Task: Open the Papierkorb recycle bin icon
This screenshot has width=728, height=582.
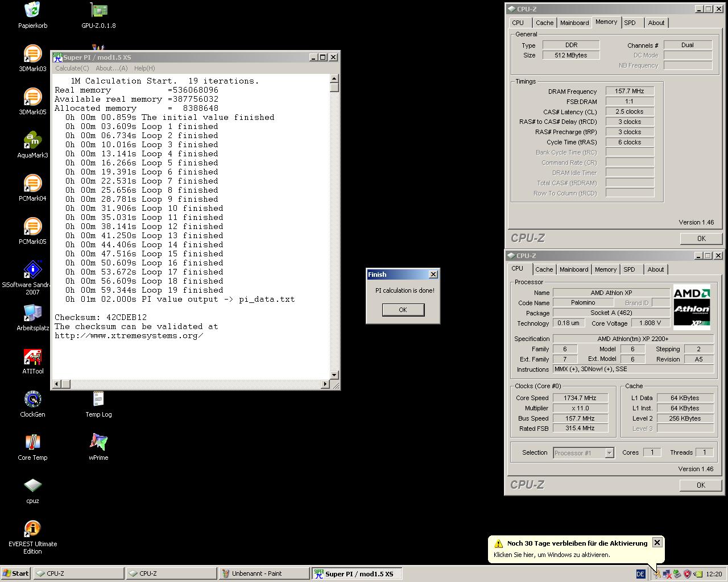Action: [x=32, y=10]
